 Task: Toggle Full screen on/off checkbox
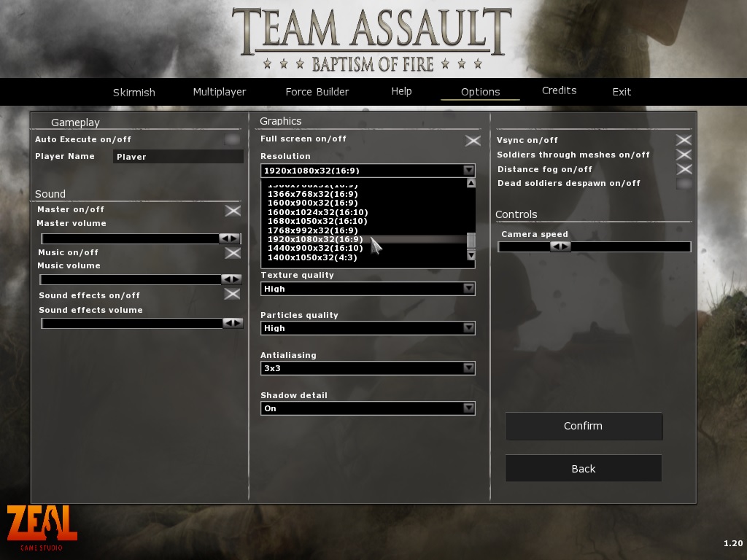(x=473, y=141)
